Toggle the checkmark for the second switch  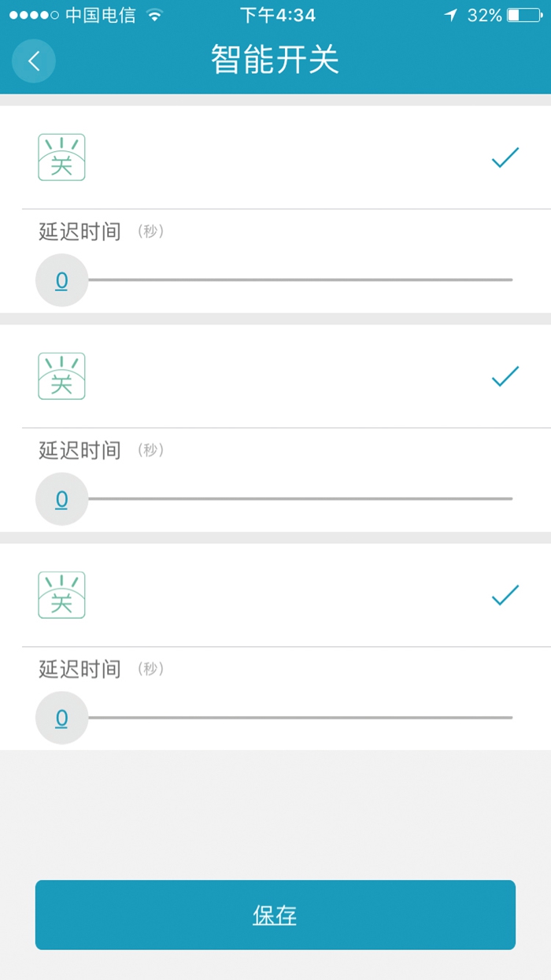(x=505, y=376)
